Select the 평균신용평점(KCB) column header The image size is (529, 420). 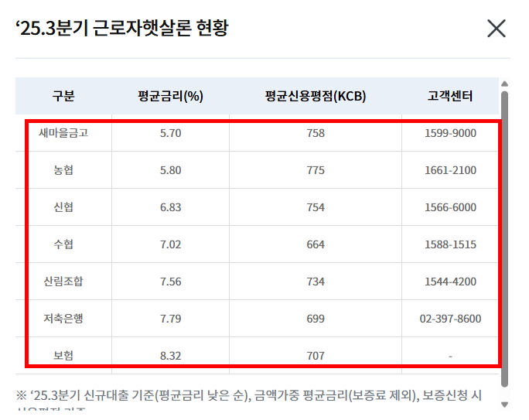pyautogui.click(x=316, y=96)
